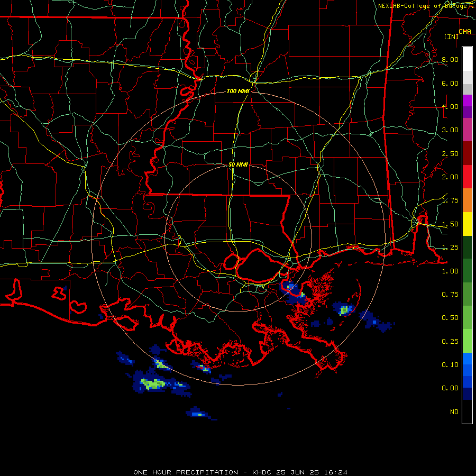Click the 0.75 legend value label

coord(450,294)
